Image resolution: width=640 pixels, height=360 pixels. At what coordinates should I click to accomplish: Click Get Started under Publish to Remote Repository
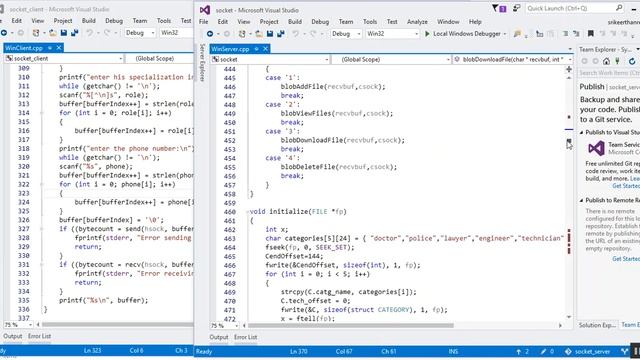coord(626,259)
